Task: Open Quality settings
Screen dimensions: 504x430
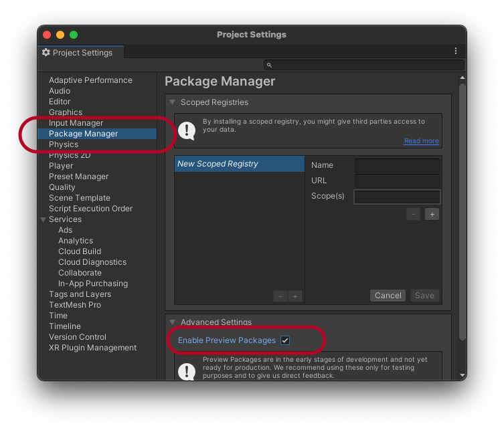Action: click(x=62, y=187)
